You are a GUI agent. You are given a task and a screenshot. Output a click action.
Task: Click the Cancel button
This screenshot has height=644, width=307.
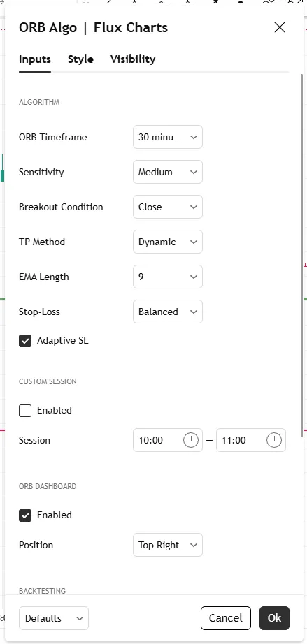226,618
